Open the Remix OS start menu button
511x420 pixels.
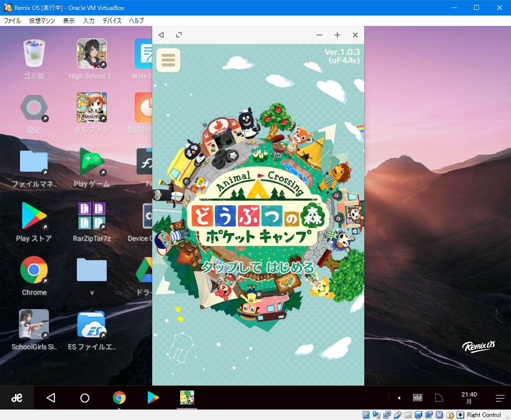(x=17, y=398)
